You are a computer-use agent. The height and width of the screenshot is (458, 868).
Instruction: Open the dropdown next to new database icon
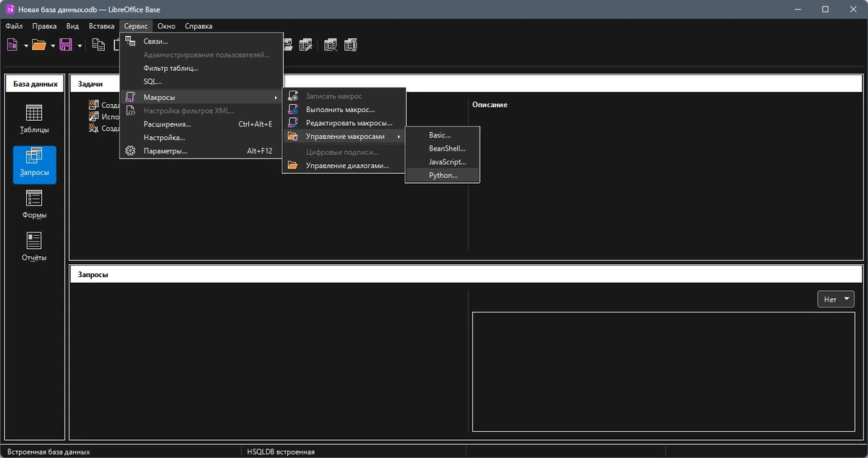(25, 46)
